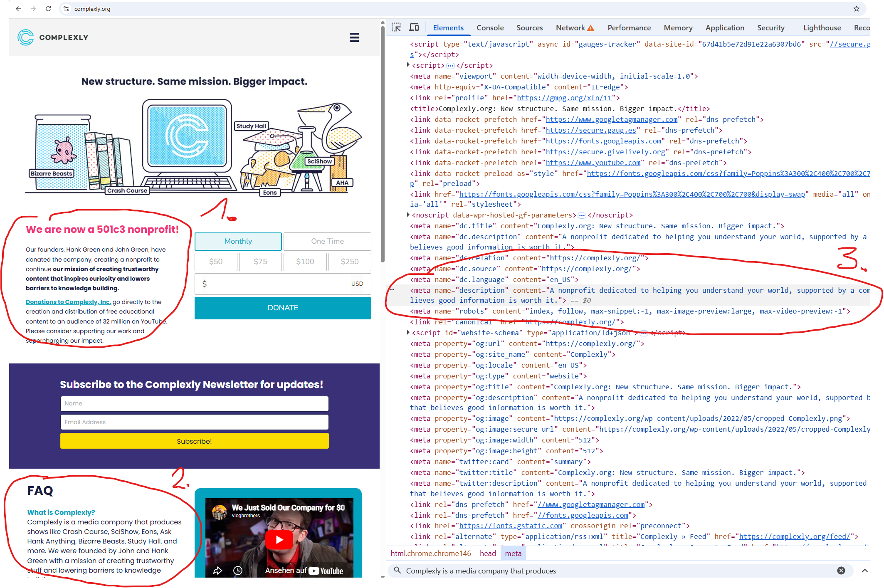Choose the $100 donation amount
The width and height of the screenshot is (884, 588).
305,262
